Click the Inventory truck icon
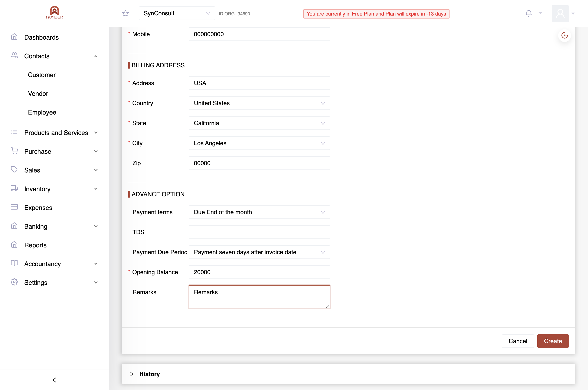 point(14,189)
